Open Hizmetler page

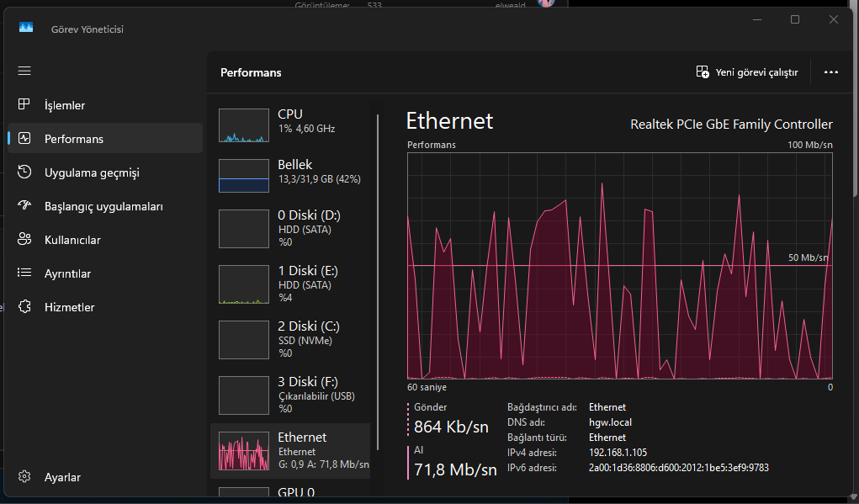105,307
